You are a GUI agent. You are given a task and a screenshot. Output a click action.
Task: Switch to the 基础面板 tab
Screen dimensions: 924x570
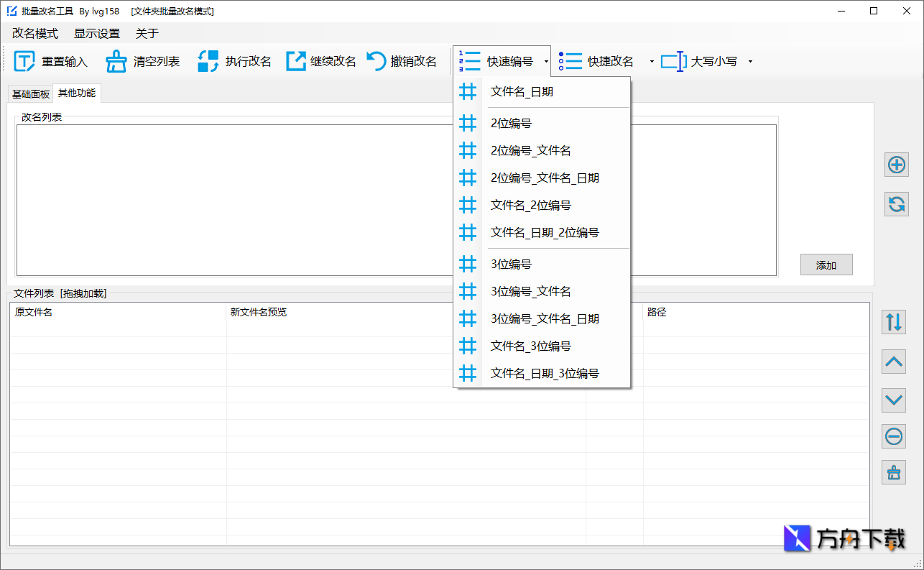29,93
